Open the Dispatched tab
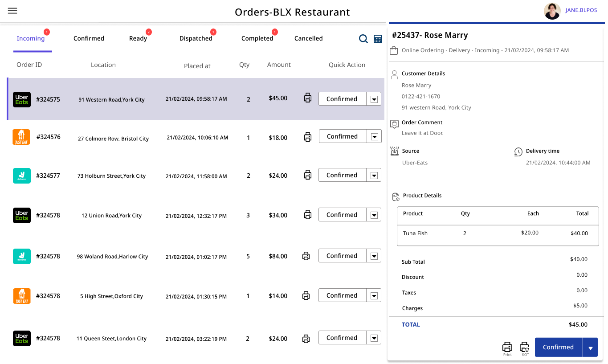The height and width of the screenshot is (364, 608). click(196, 38)
